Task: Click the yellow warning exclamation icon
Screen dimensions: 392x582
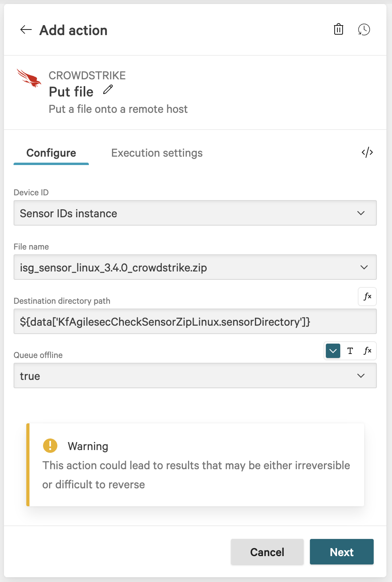Action: click(x=50, y=446)
